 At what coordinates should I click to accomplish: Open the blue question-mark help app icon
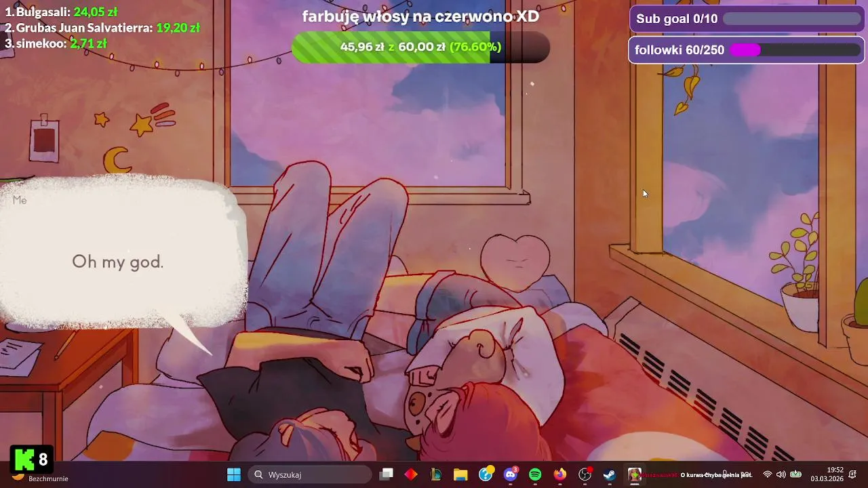click(x=486, y=474)
